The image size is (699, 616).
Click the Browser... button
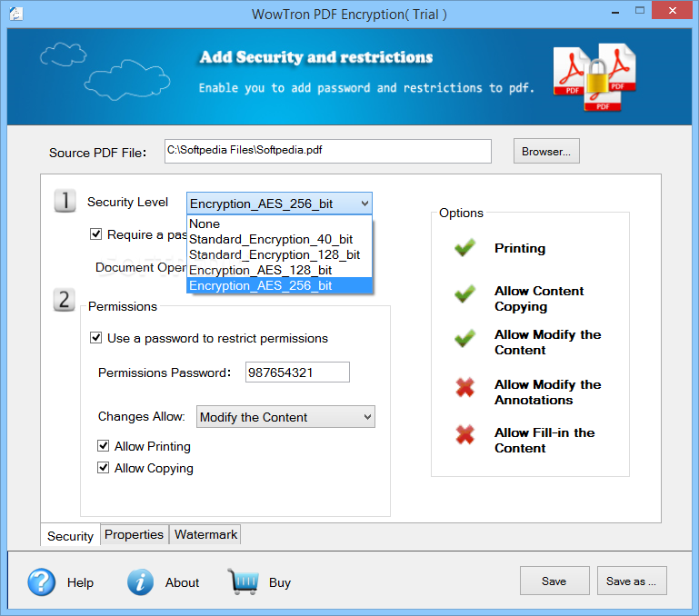coord(546,152)
